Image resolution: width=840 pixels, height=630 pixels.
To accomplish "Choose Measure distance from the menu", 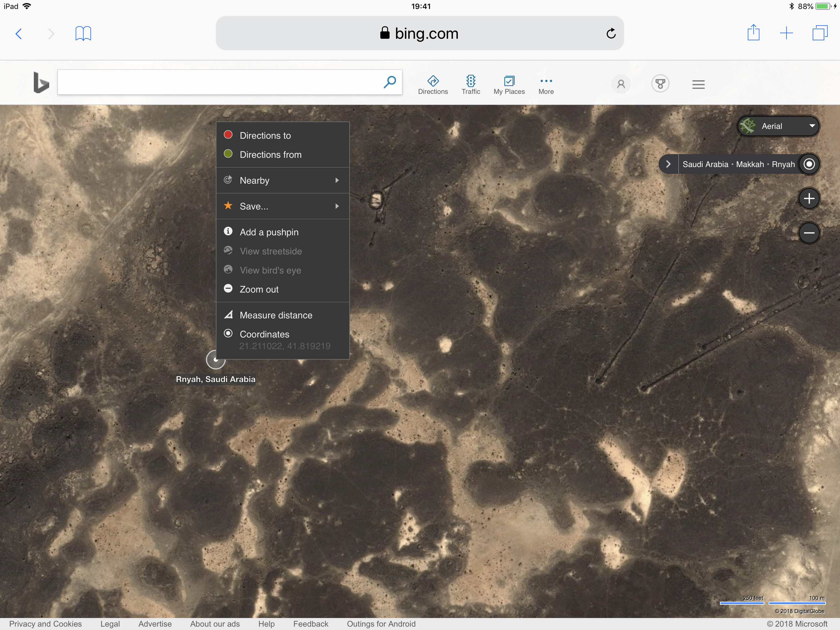I will pos(276,315).
